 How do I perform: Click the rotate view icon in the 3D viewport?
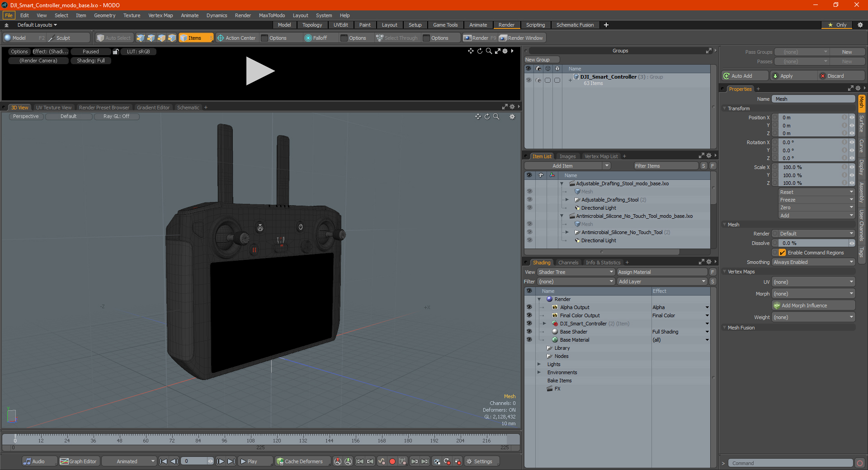click(x=487, y=117)
